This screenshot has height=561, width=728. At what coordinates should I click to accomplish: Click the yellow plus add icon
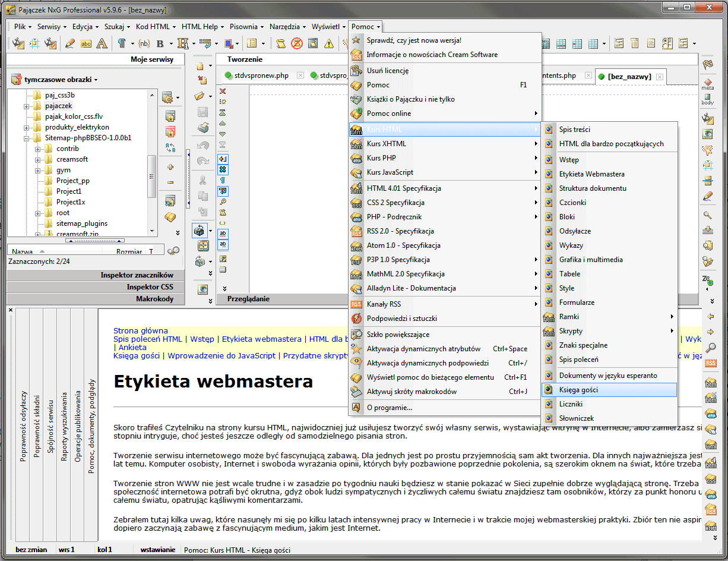pyautogui.click(x=170, y=167)
